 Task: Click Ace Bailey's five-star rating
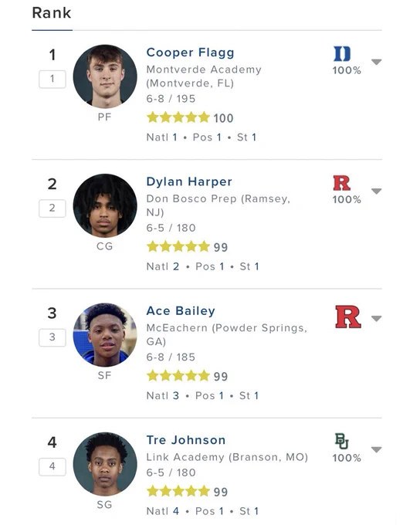pyautogui.click(x=178, y=376)
